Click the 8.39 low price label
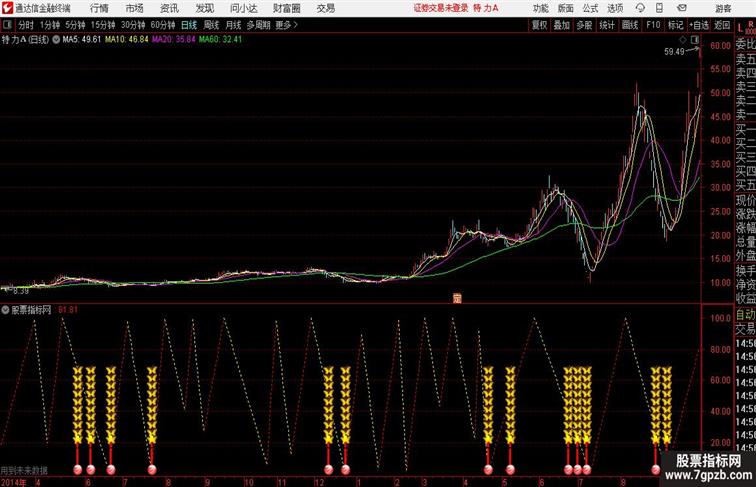This screenshot has height=487, width=756. click(x=21, y=291)
